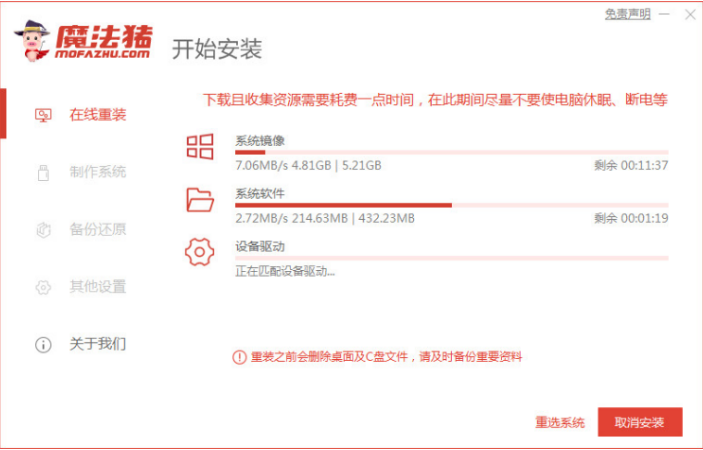This screenshot has height=450, width=703.
Task: Open the 免责声明 link
Action: [627, 14]
